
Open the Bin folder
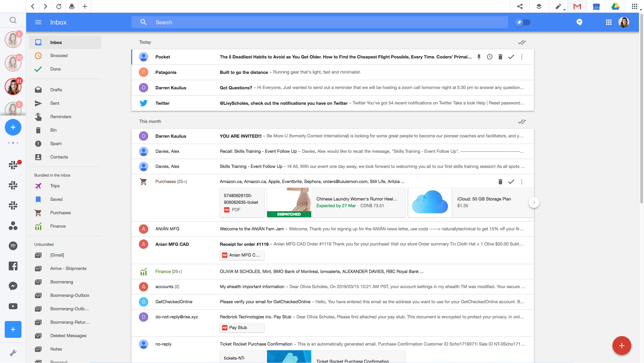[x=65, y=130]
